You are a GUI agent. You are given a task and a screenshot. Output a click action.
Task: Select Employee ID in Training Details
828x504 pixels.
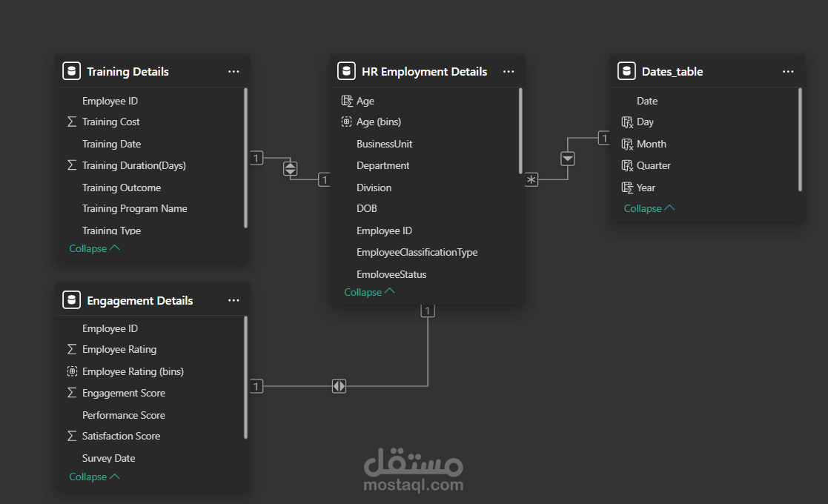110,100
